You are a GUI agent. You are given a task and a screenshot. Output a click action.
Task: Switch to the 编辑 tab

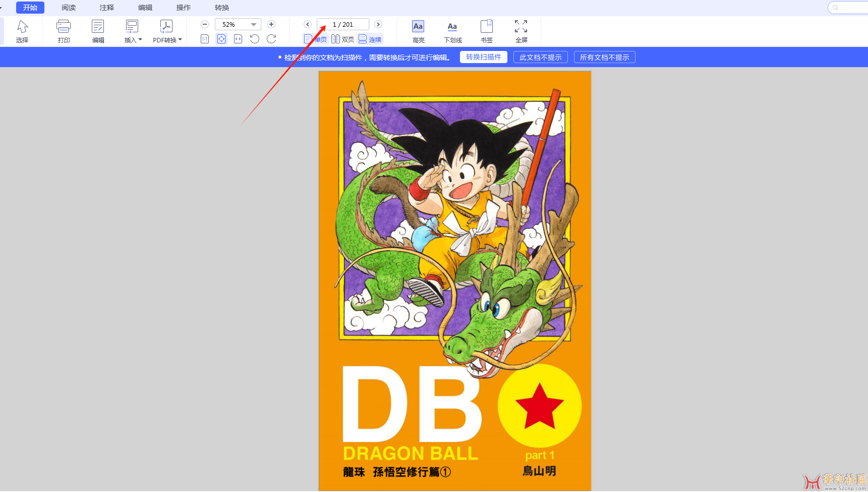coord(145,8)
